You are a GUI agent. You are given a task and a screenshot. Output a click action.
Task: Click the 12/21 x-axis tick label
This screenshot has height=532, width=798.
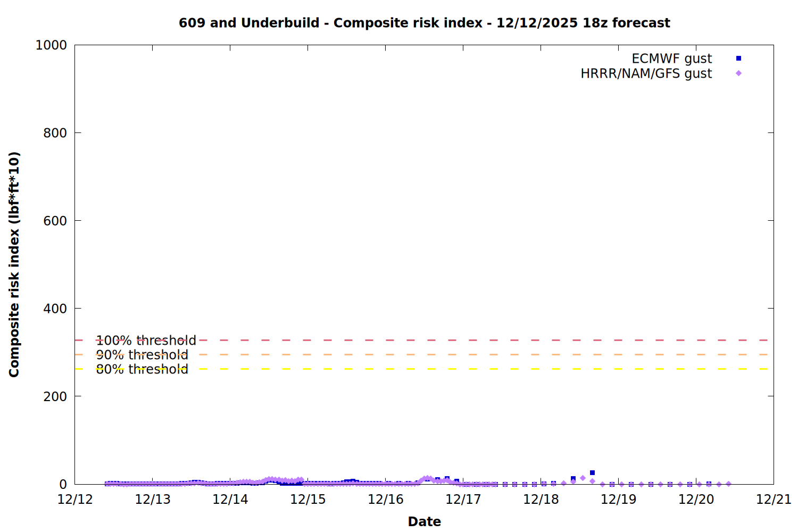(774, 500)
